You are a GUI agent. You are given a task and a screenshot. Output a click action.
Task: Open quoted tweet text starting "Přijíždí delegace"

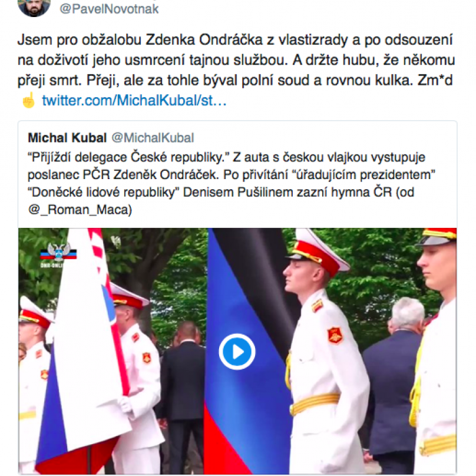tap(232, 183)
